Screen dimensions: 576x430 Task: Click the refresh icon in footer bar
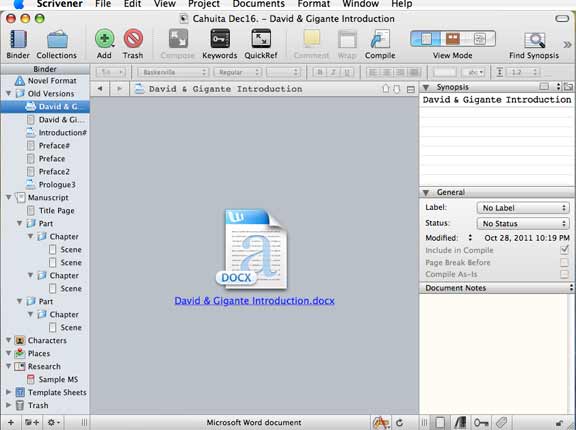pyautogui.click(x=399, y=423)
